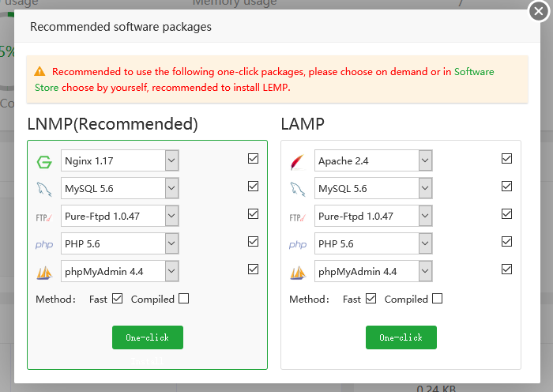Open the Nginx 1.17 version dropdown

click(172, 161)
